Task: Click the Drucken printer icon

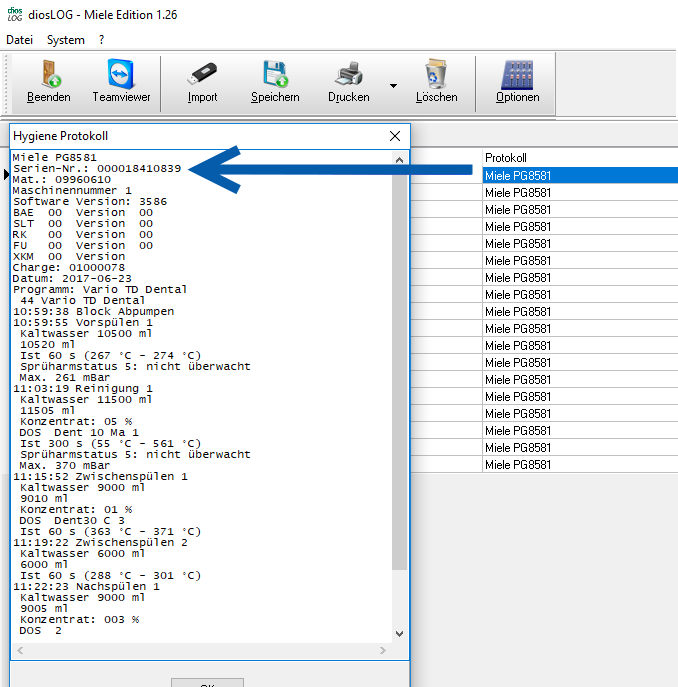Action: (348, 76)
